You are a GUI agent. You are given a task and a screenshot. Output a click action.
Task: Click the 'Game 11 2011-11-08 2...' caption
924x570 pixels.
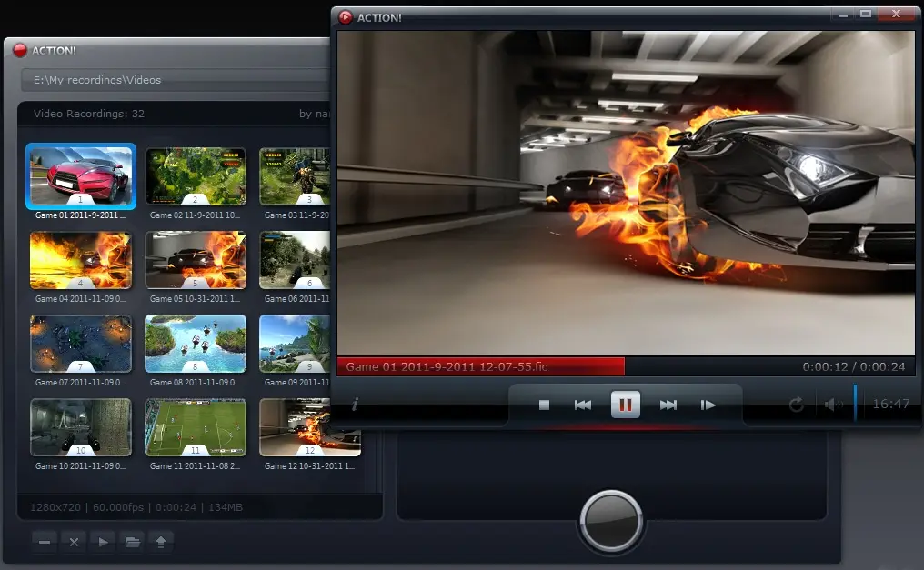coord(195,465)
